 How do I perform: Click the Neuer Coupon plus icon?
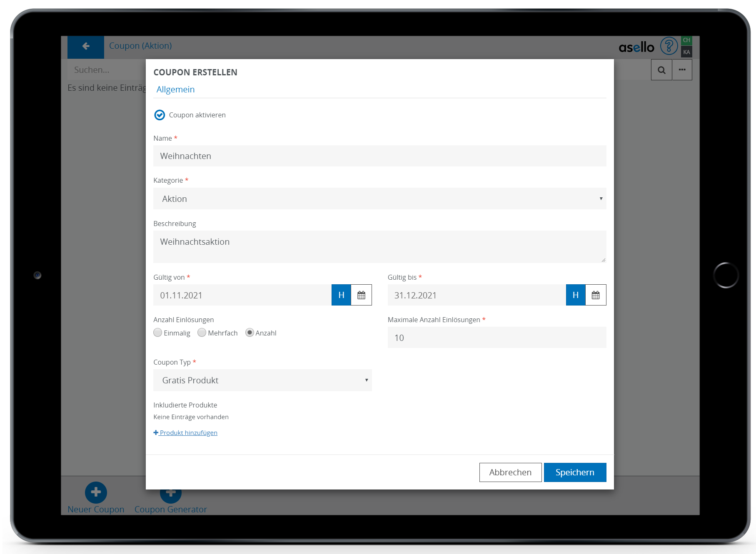[x=96, y=492]
